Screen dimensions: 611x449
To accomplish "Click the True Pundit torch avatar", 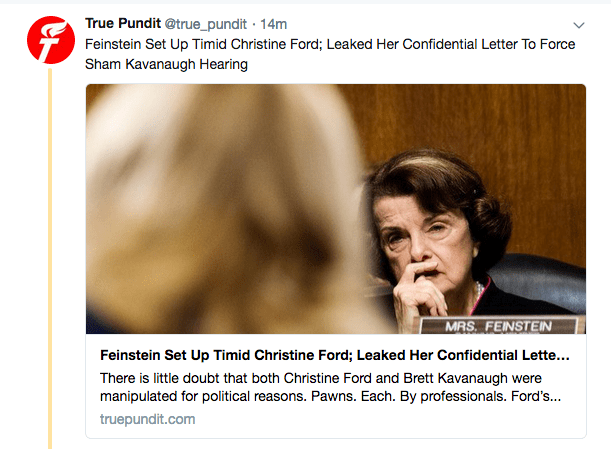I will point(49,42).
